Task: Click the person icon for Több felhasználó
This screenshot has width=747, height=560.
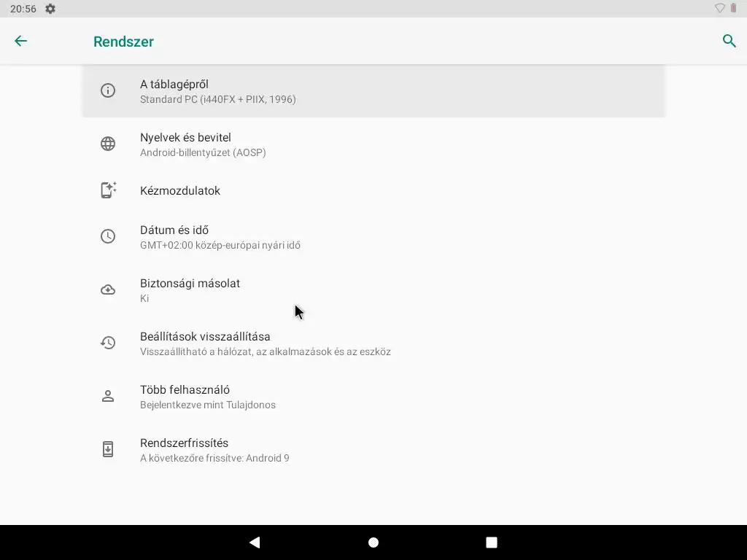Action: [108, 396]
